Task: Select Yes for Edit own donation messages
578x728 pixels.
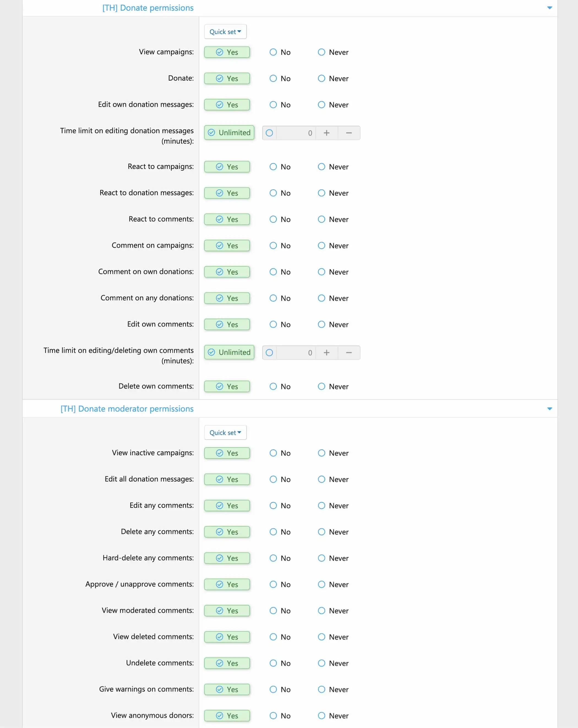Action: [x=227, y=105]
